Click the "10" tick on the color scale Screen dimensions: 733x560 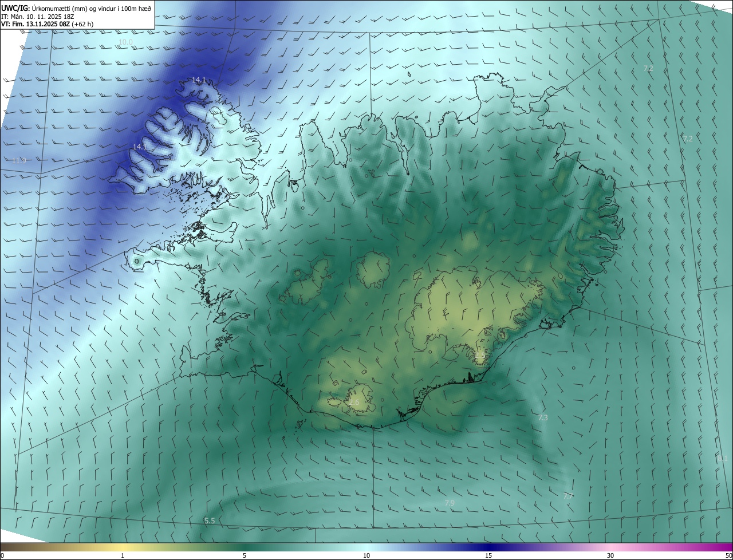tap(366, 555)
